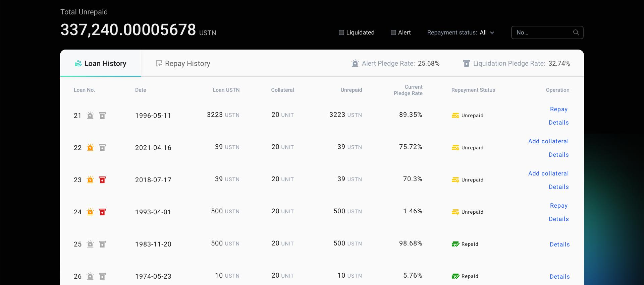Click the orange alert icon on loan 23
644x285 pixels.
pos(90,180)
